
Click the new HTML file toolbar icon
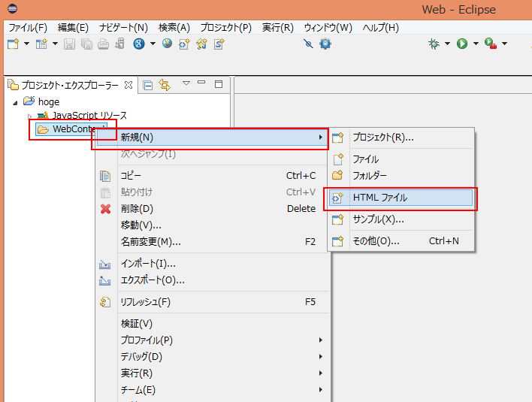pos(184,44)
